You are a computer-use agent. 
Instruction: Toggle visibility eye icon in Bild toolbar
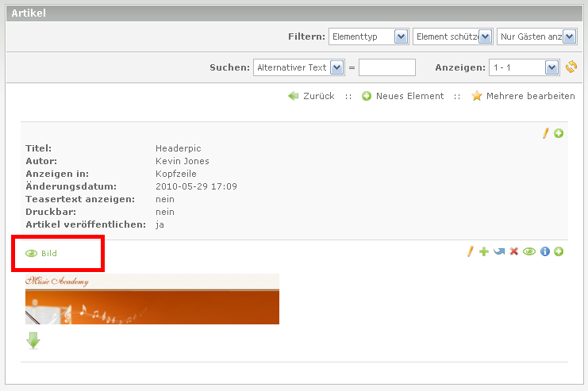click(529, 251)
